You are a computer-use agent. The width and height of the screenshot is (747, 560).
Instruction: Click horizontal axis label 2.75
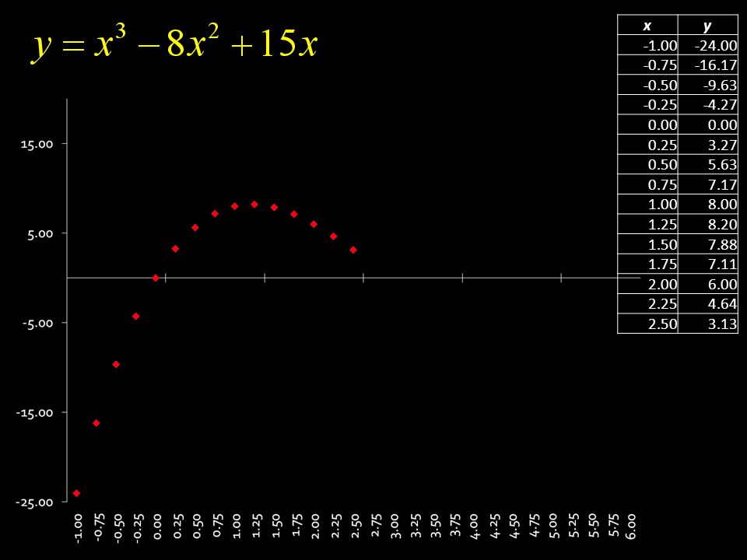pos(376,525)
